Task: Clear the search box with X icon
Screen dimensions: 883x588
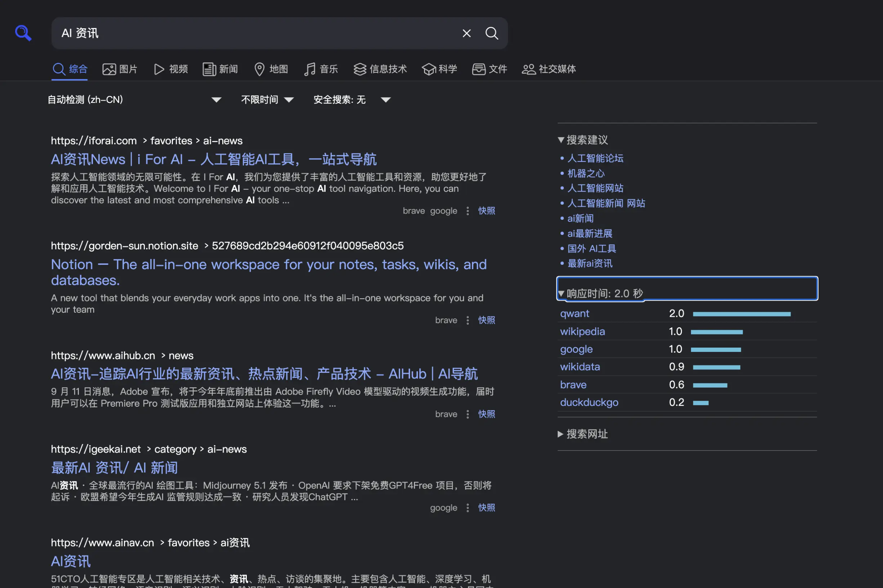Action: click(x=466, y=33)
